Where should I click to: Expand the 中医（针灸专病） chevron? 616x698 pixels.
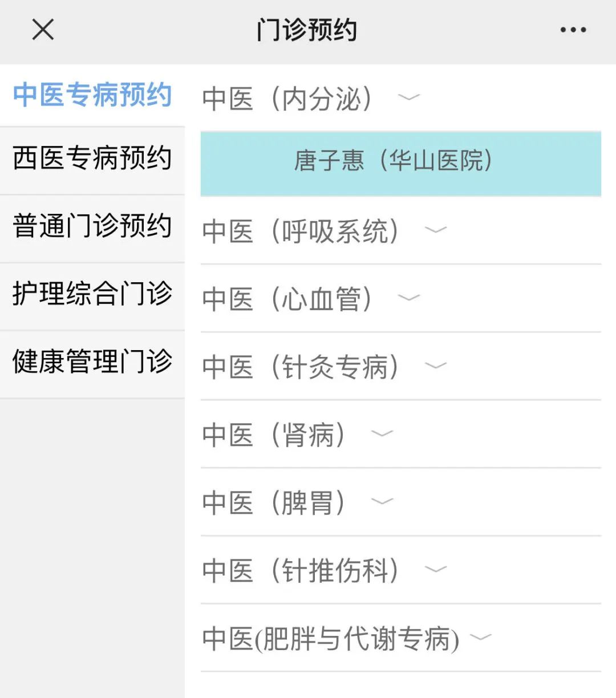click(x=436, y=366)
